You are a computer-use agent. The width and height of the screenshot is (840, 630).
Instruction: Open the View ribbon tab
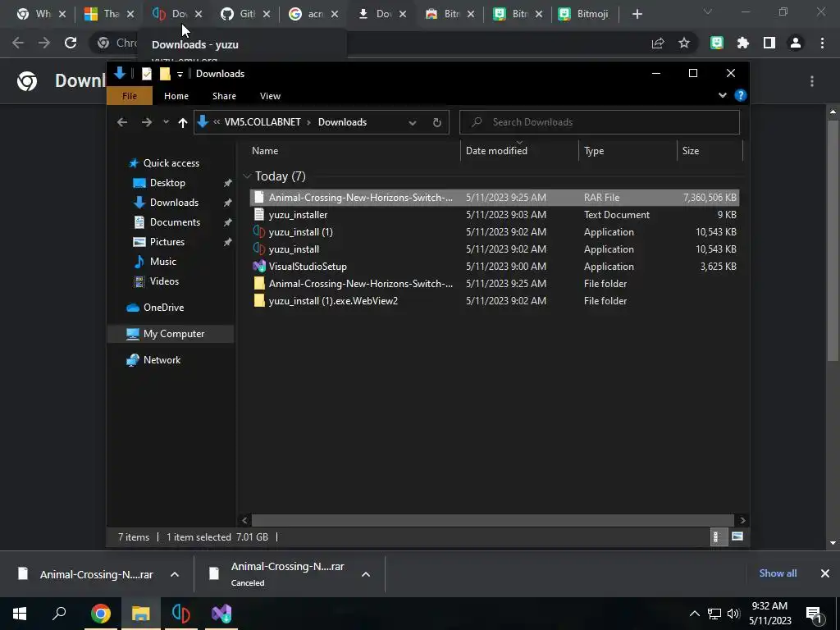pyautogui.click(x=270, y=96)
